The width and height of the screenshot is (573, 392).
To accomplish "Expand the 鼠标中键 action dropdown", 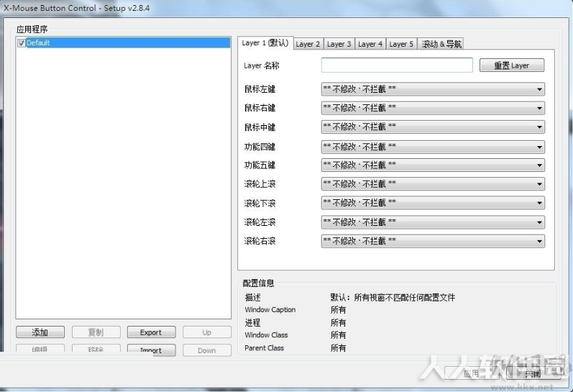I will 433,127.
